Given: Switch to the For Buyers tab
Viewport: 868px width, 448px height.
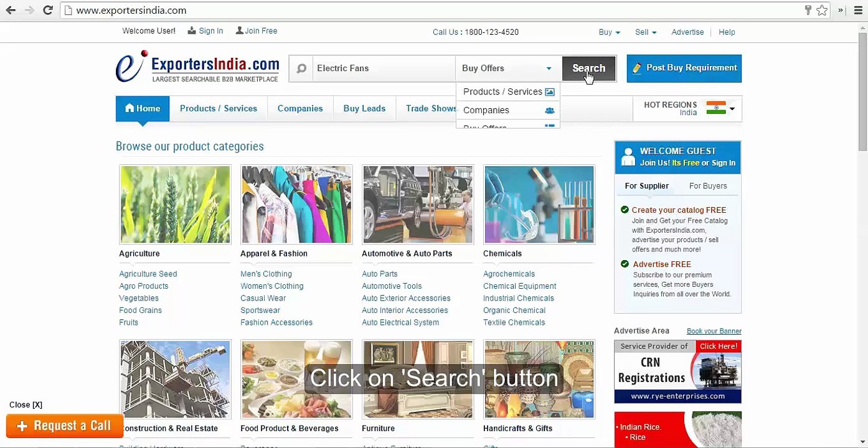Looking at the screenshot, I should [x=708, y=186].
